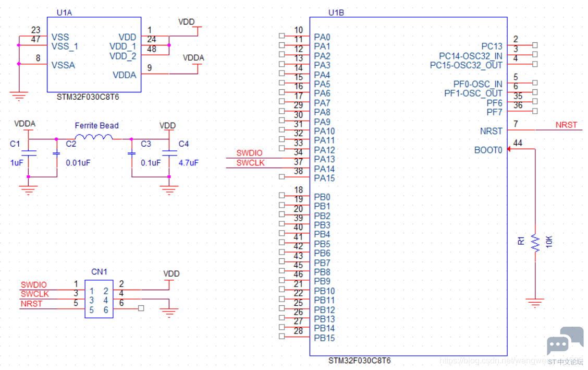Click the ground symbol under capacitor C4
The image size is (588, 370).
[169, 190]
